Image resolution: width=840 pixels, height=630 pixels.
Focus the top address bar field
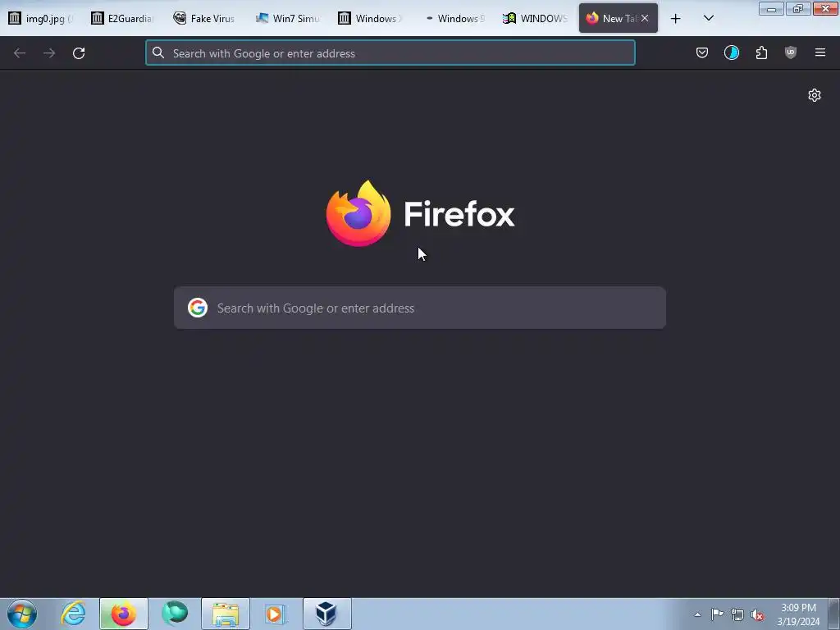coord(390,53)
